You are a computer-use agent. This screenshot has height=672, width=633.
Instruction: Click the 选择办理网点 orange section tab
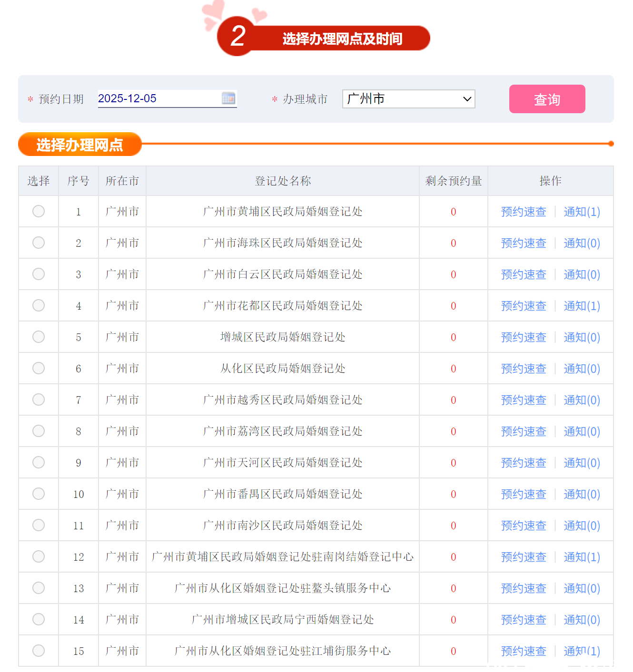[x=80, y=145]
